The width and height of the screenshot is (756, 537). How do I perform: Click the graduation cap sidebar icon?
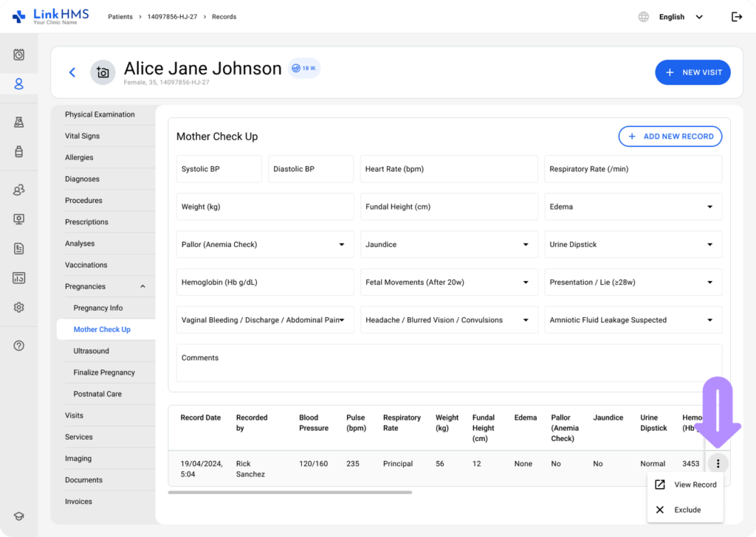(18, 516)
